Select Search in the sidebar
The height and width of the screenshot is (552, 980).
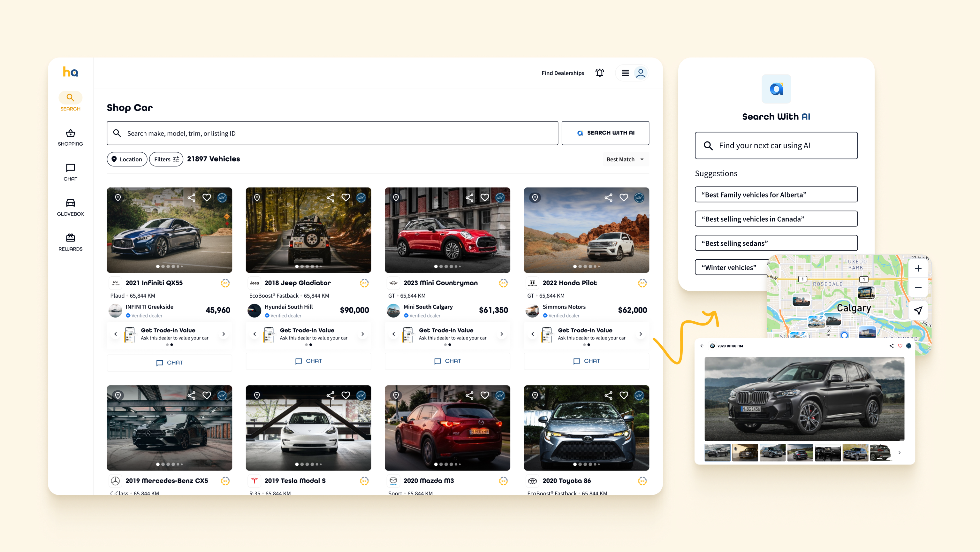pyautogui.click(x=70, y=101)
